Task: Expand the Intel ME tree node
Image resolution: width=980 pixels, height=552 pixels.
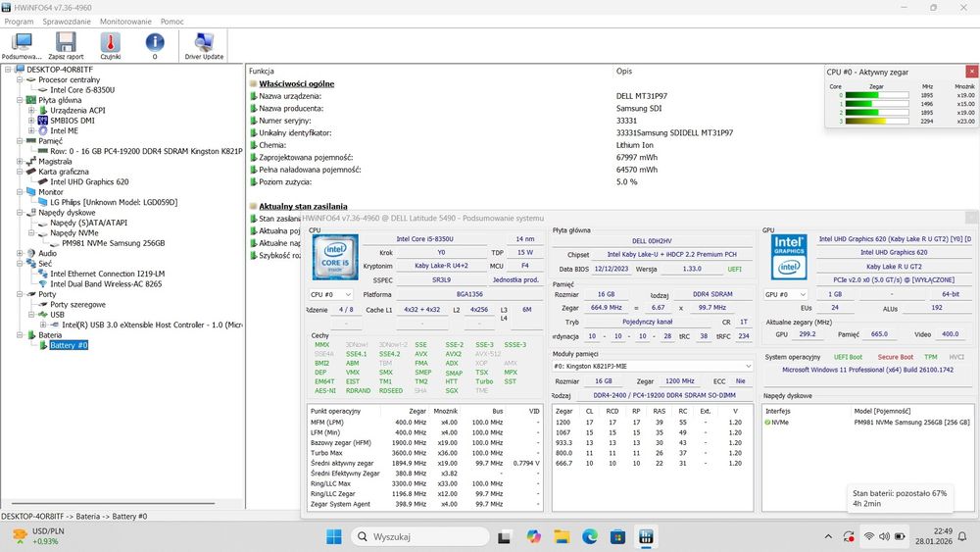Action: coord(31,130)
